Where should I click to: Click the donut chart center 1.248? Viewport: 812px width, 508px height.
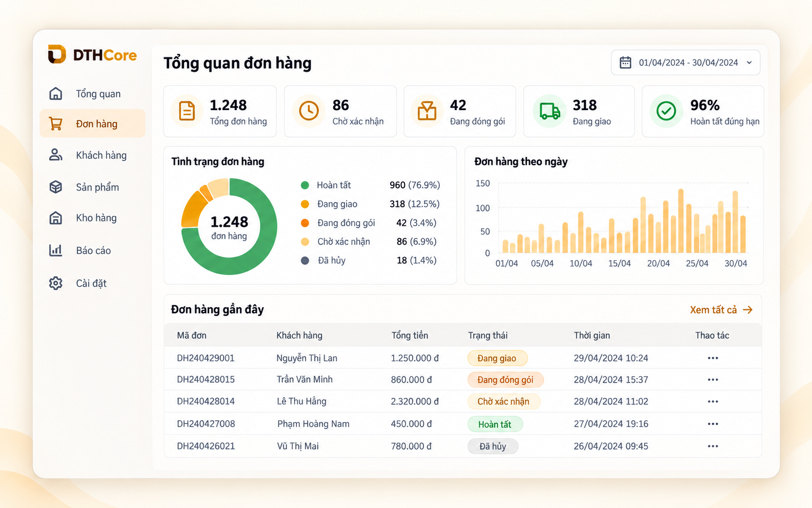[229, 222]
